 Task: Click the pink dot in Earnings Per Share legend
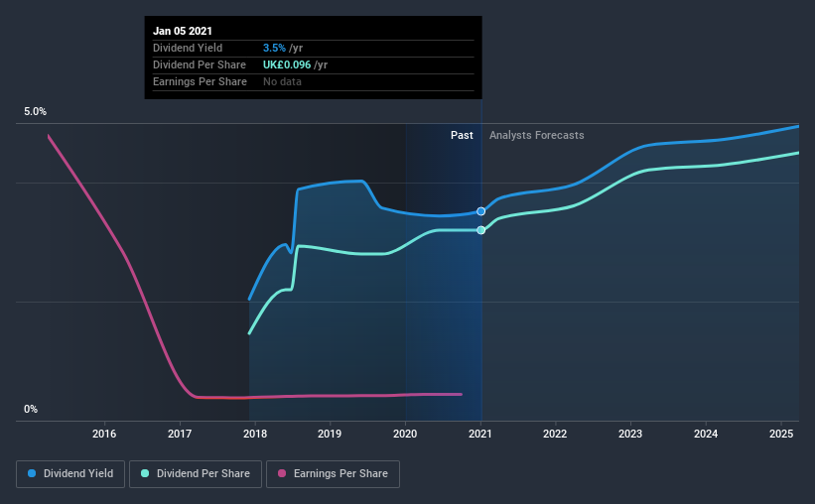(282, 473)
